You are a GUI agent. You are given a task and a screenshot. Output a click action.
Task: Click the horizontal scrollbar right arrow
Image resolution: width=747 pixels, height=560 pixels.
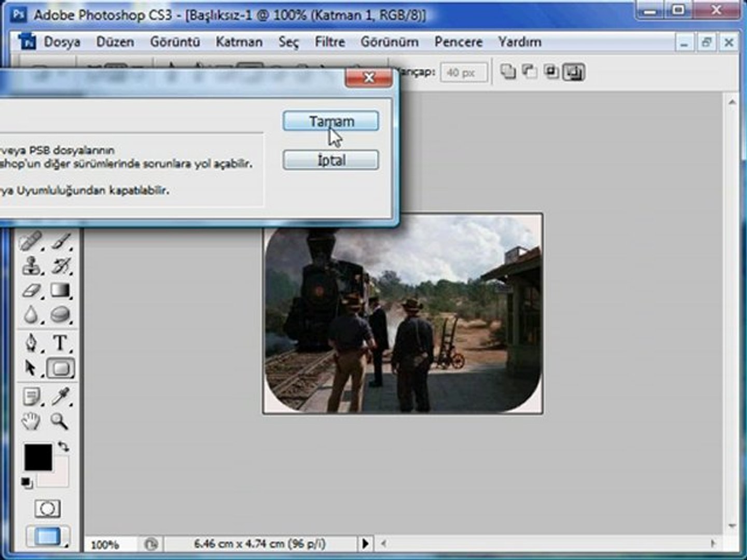[x=713, y=543]
